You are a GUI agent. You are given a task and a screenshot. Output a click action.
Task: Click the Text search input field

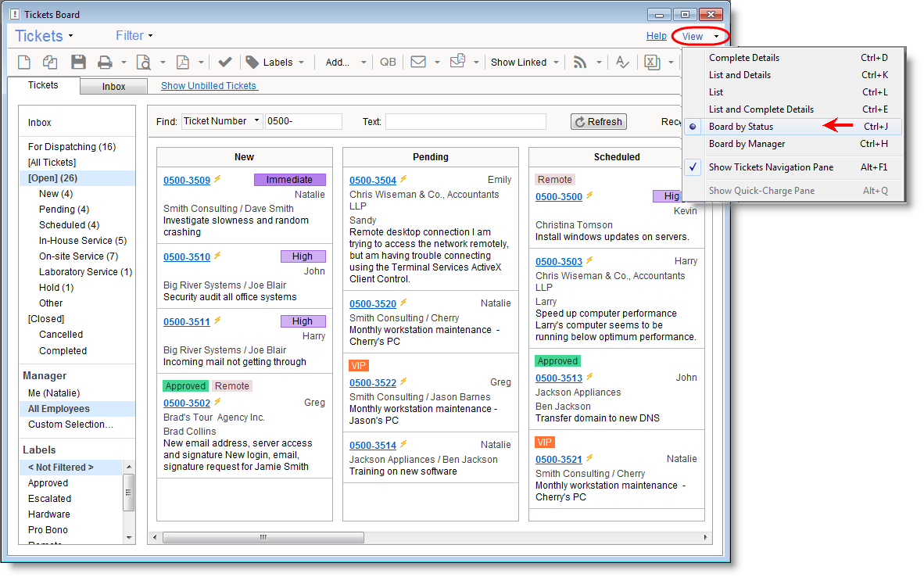tap(465, 122)
